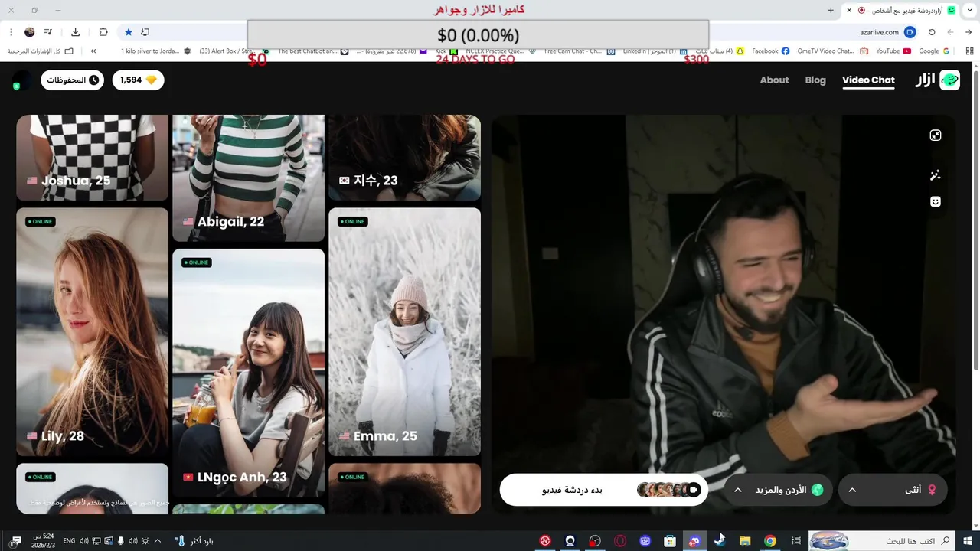Reload the page

click(932, 32)
